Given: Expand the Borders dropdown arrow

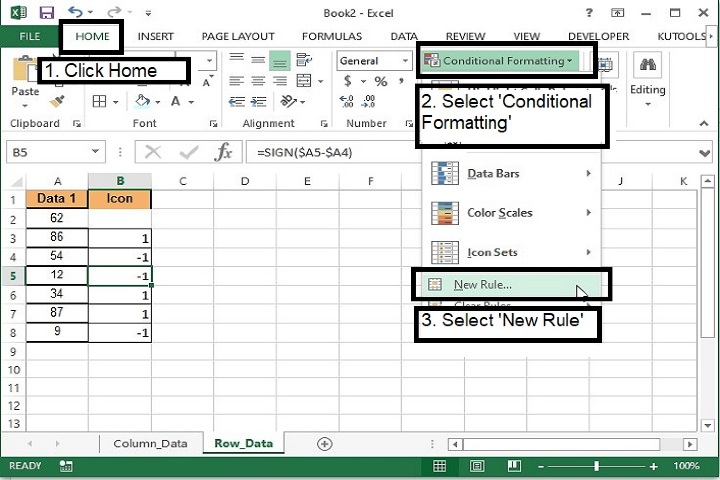Looking at the screenshot, I should [115, 102].
